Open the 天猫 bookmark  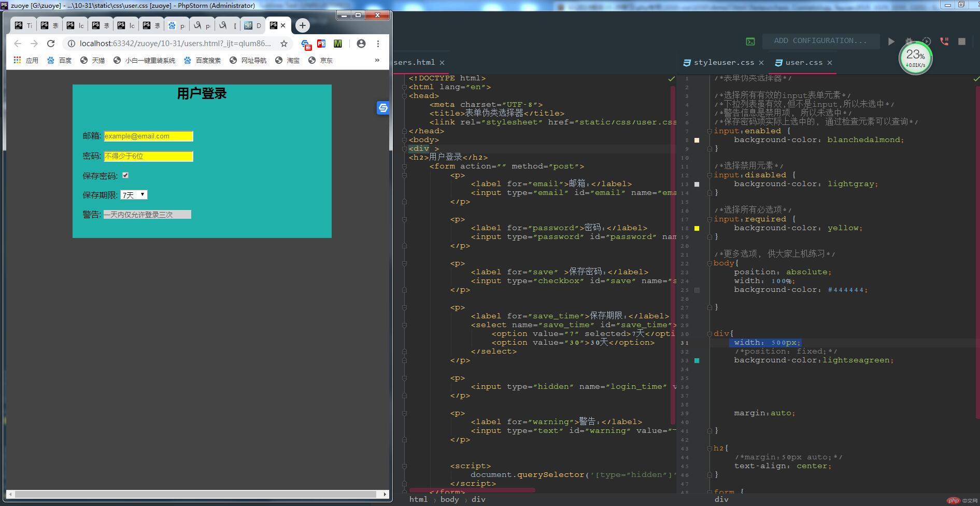point(92,60)
